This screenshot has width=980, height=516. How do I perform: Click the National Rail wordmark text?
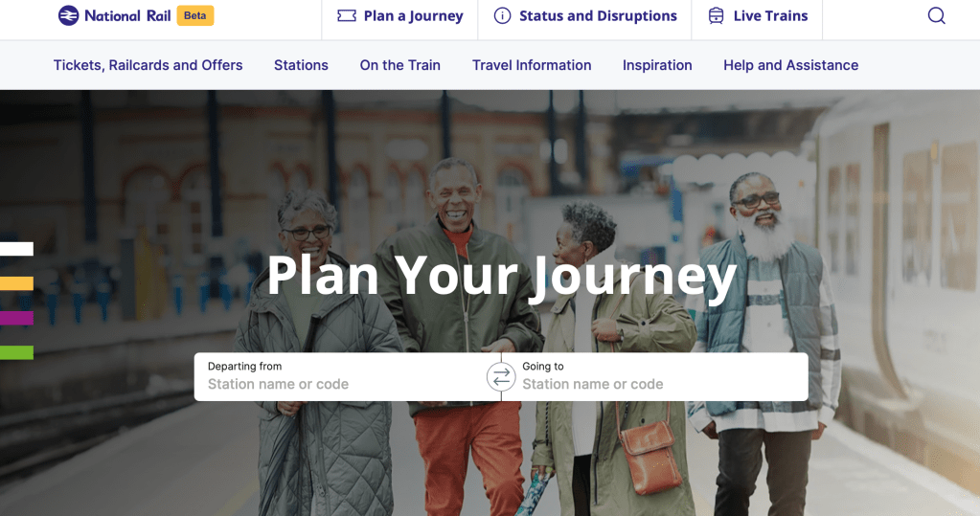127,15
